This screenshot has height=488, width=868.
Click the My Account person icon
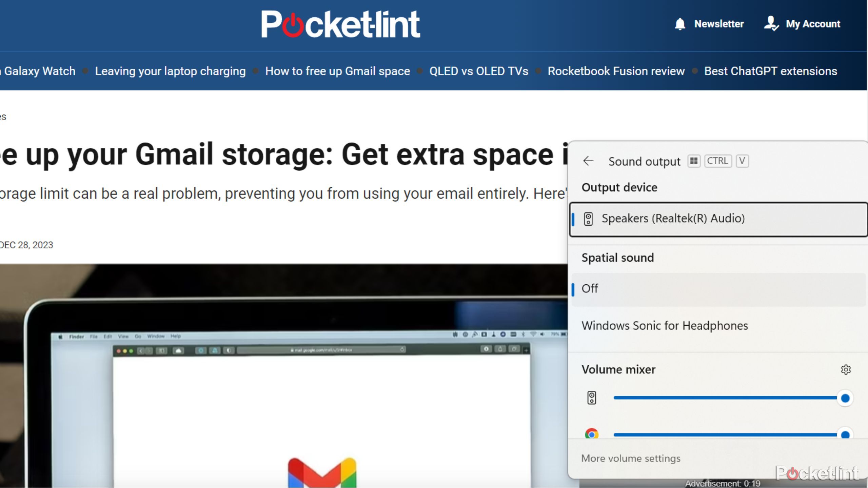point(771,24)
